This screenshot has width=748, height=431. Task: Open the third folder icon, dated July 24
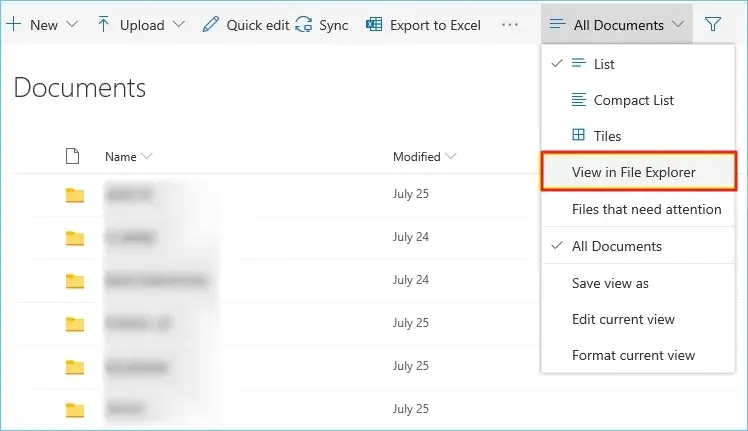pyautogui.click(x=75, y=281)
